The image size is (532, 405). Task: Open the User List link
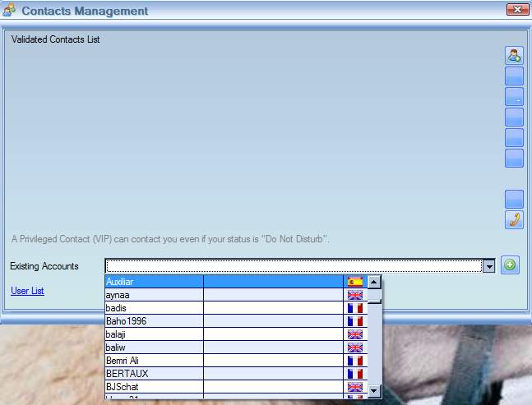coord(27,291)
